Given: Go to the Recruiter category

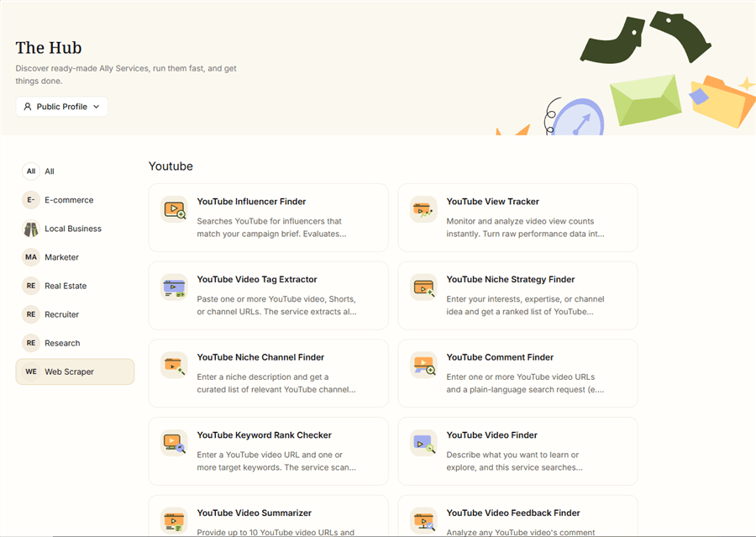Looking at the screenshot, I should tap(61, 314).
